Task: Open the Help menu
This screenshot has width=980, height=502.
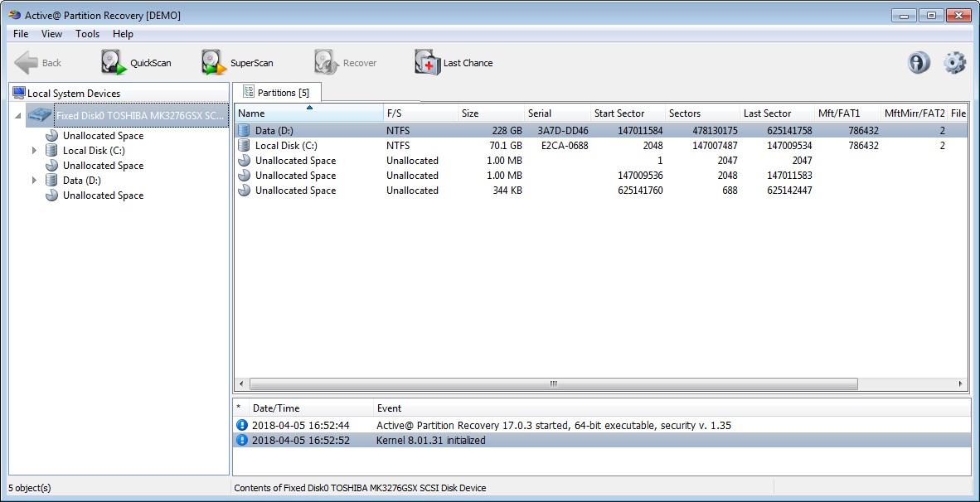Action: click(124, 34)
